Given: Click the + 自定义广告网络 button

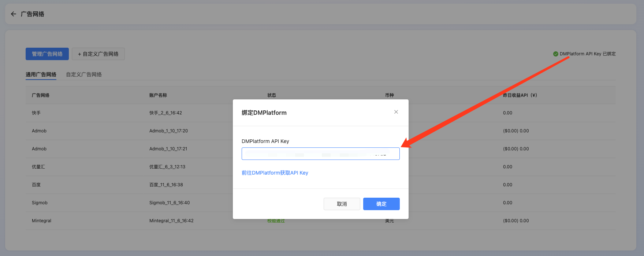Looking at the screenshot, I should tap(98, 54).
